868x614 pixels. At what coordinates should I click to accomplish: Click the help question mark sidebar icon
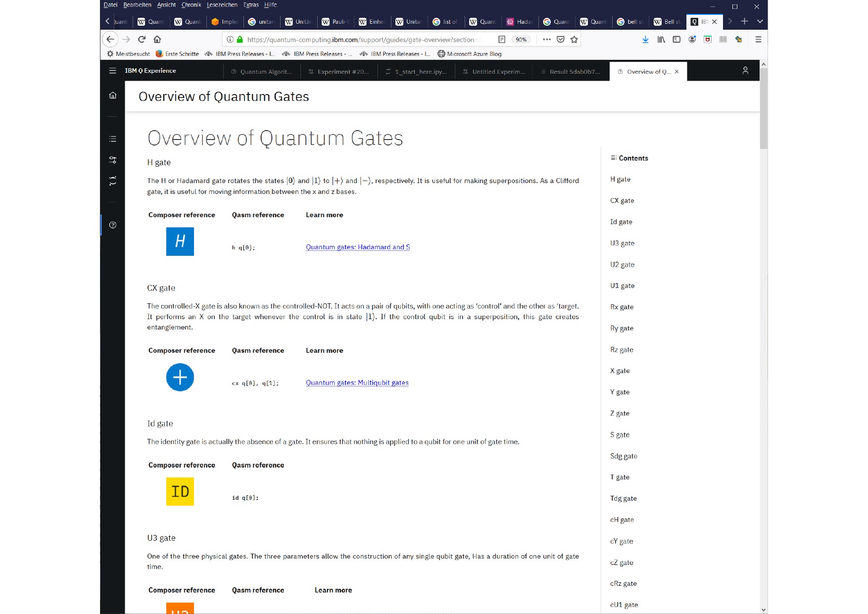pyautogui.click(x=113, y=225)
